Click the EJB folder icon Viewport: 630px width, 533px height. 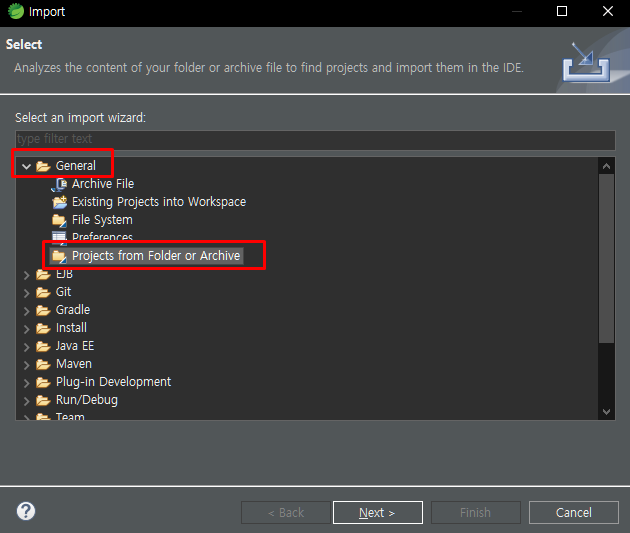43,274
